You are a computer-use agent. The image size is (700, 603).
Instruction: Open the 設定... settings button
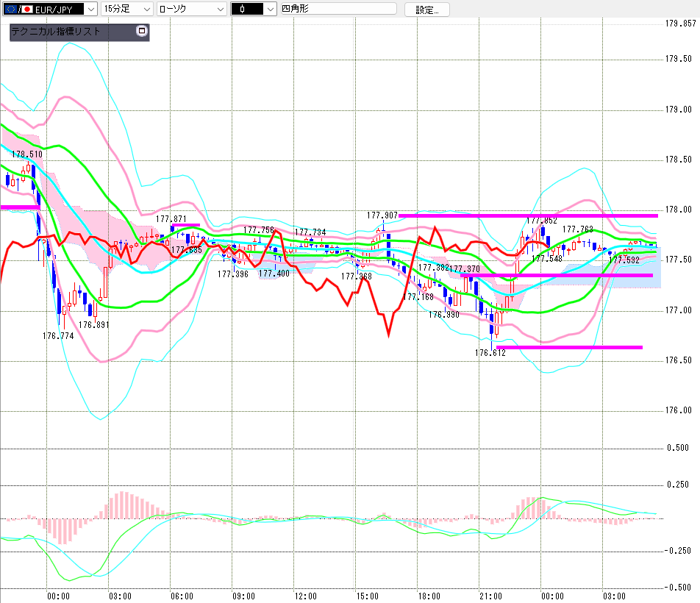coord(426,10)
